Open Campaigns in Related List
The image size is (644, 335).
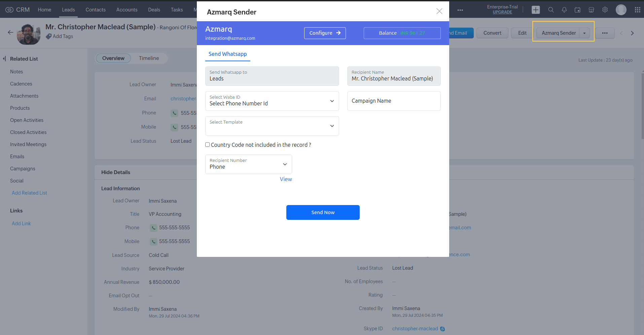click(x=23, y=169)
